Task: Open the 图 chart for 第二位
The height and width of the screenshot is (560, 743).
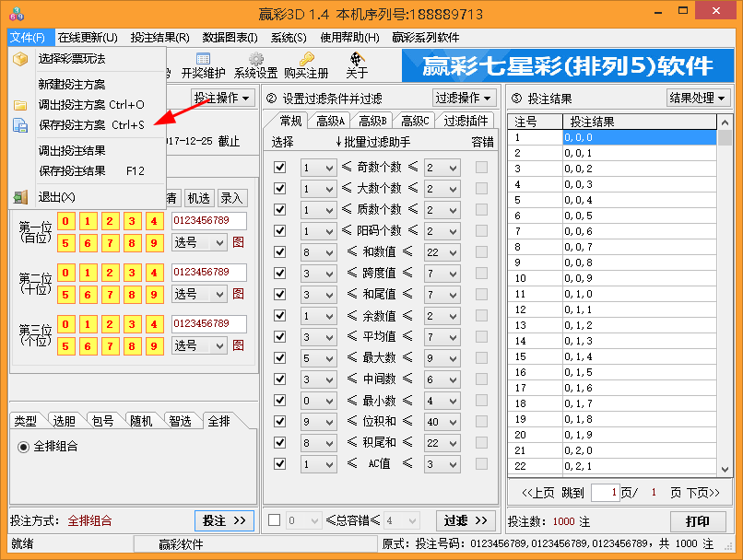Action: (239, 294)
